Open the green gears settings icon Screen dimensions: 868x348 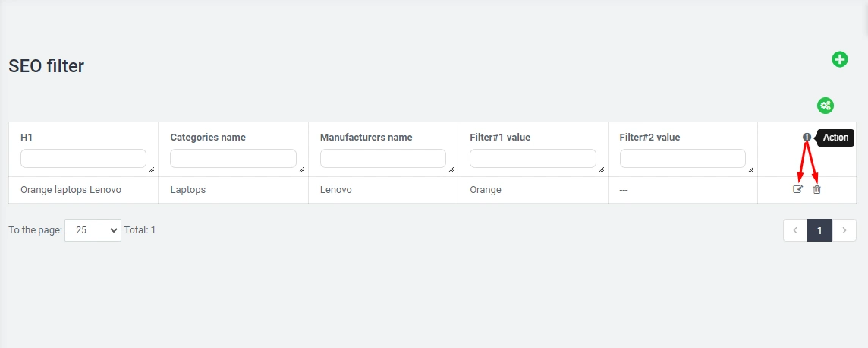(x=826, y=106)
